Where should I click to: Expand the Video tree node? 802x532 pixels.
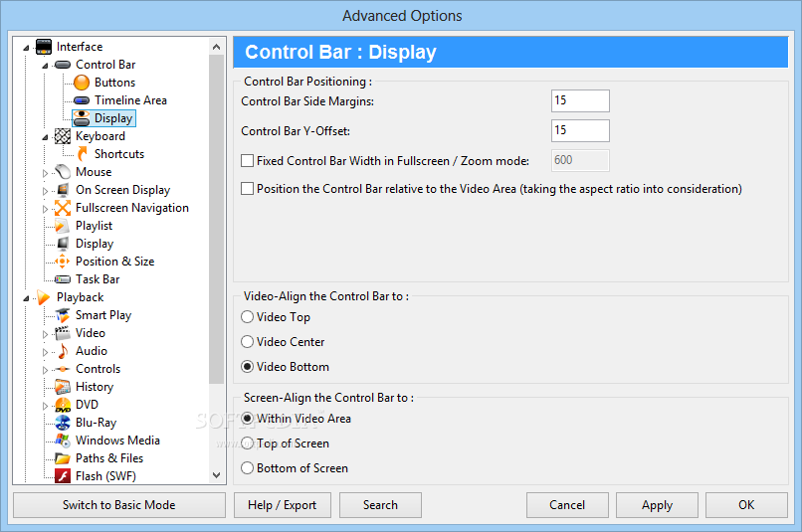point(45,334)
